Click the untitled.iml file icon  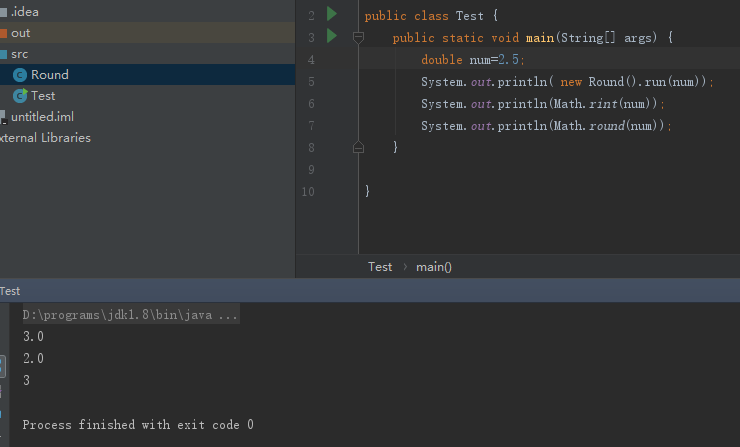pyautogui.click(x=3, y=117)
